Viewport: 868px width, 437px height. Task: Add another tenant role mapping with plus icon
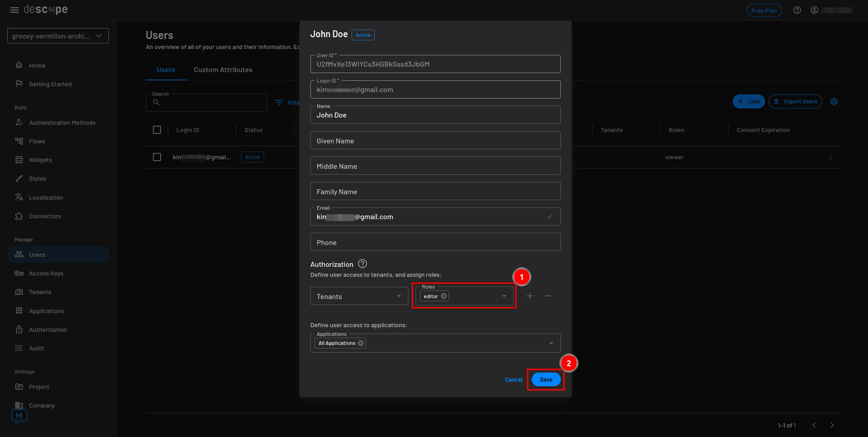(x=530, y=296)
